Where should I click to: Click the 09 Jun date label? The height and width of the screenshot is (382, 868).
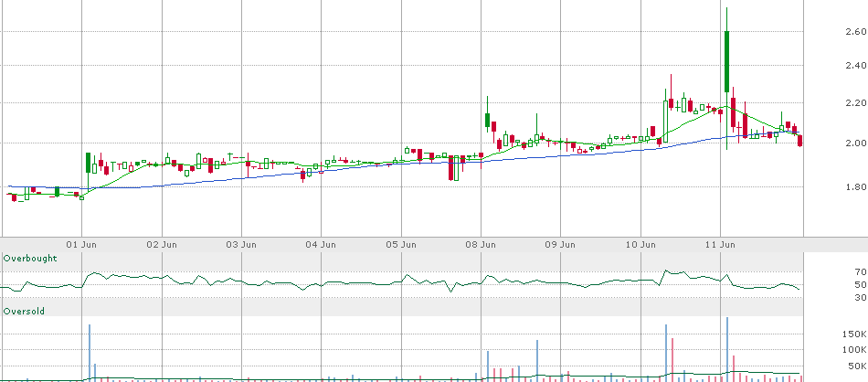(x=561, y=244)
